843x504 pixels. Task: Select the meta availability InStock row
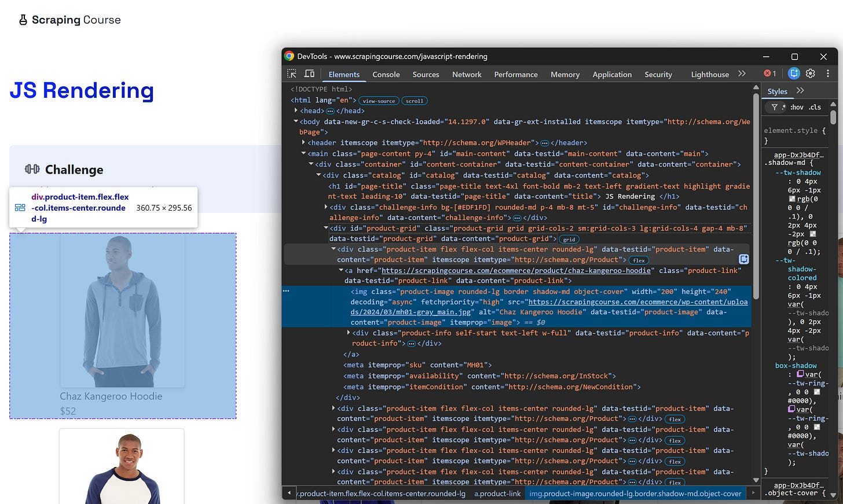coord(479,376)
